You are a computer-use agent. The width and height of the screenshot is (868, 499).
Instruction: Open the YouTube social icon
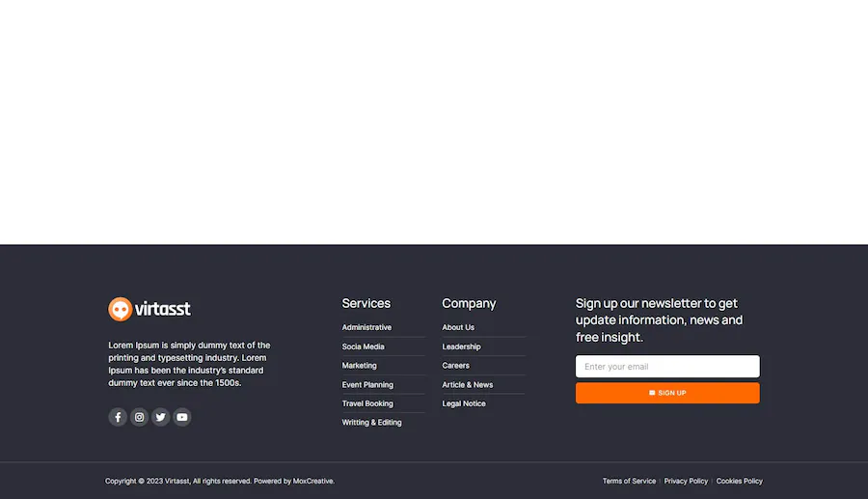(182, 417)
